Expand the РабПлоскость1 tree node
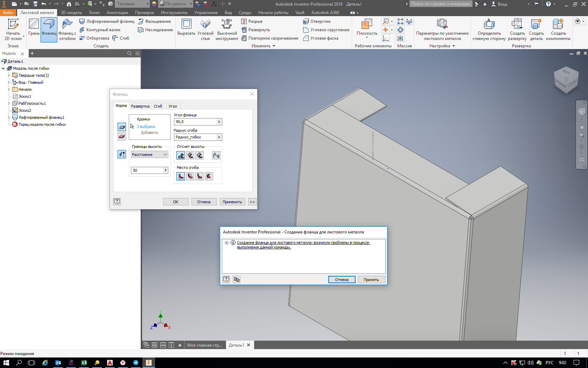Viewport: 588px width, 368px height. 9,103
